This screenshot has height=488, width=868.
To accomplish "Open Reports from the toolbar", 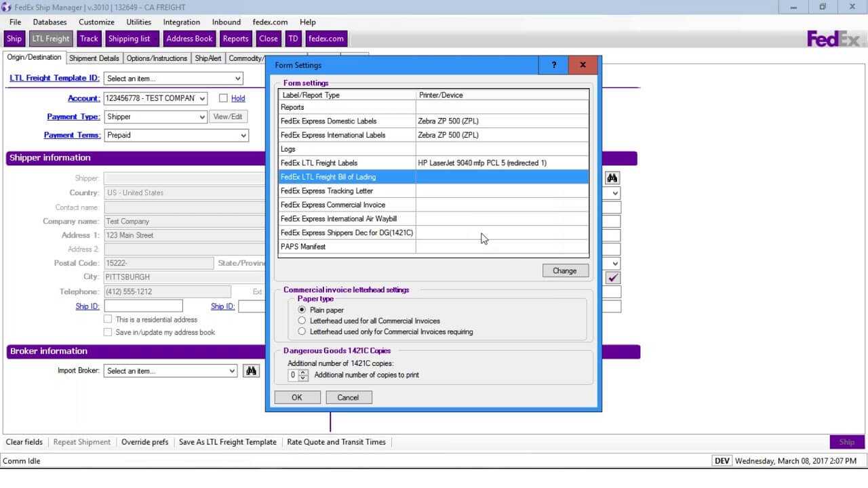I will [235, 39].
